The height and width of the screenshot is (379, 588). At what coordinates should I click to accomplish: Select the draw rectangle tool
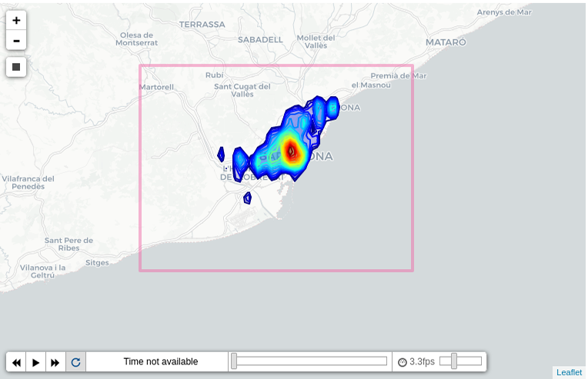[16, 67]
